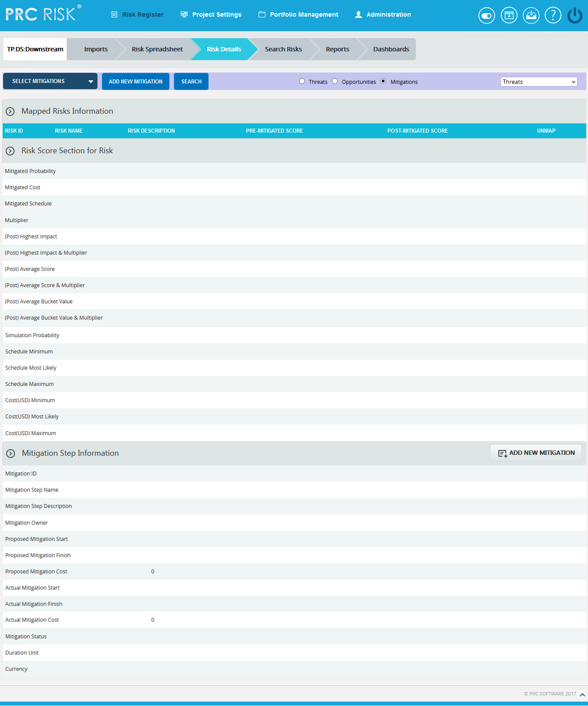
Task: Click the PRC RISK logo
Action: tap(43, 14)
